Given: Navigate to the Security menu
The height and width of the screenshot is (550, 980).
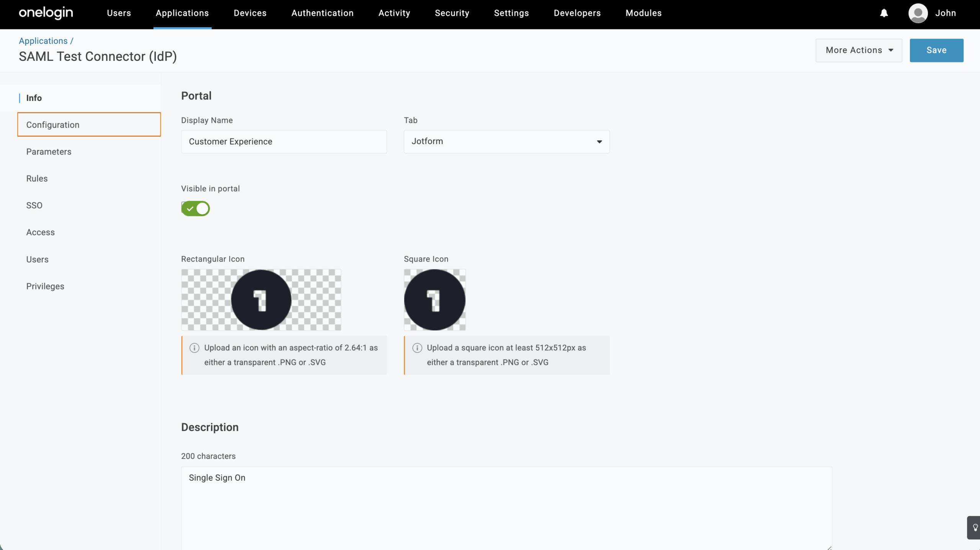Looking at the screenshot, I should tap(452, 13).
